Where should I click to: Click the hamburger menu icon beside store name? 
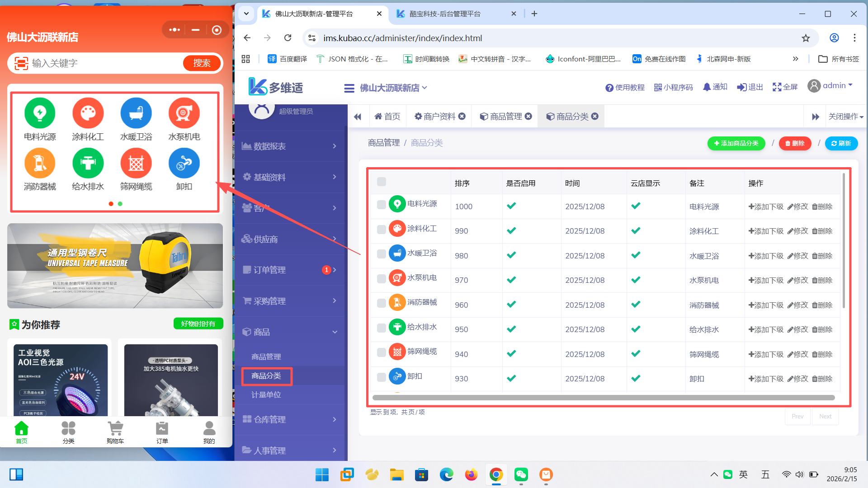pyautogui.click(x=349, y=88)
